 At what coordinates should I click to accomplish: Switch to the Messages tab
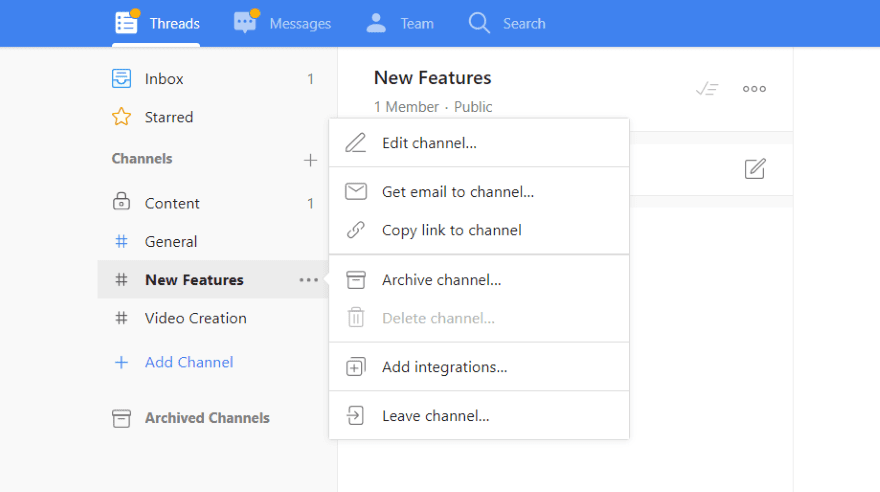click(x=283, y=23)
